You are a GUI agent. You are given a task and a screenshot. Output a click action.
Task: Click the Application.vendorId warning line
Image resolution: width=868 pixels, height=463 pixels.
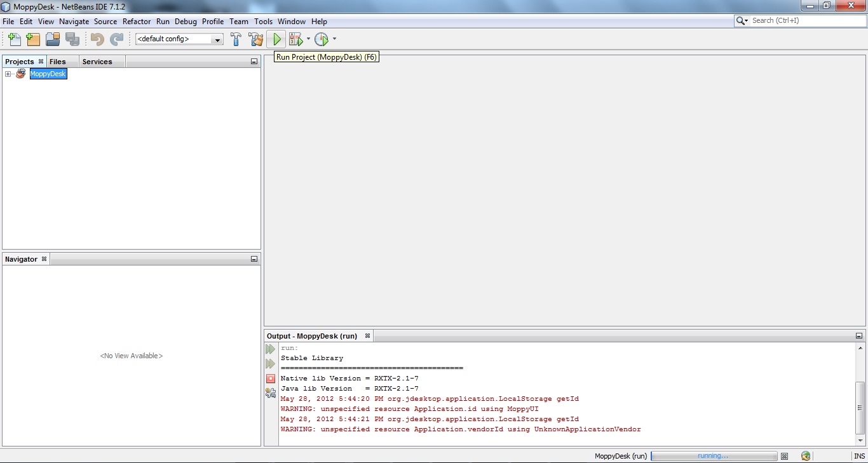tap(461, 429)
